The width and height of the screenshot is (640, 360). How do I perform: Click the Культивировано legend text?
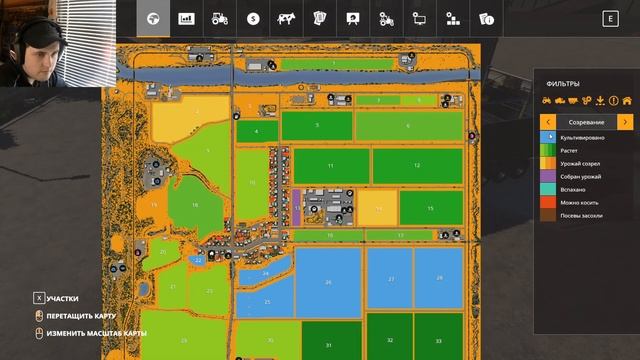click(582, 138)
